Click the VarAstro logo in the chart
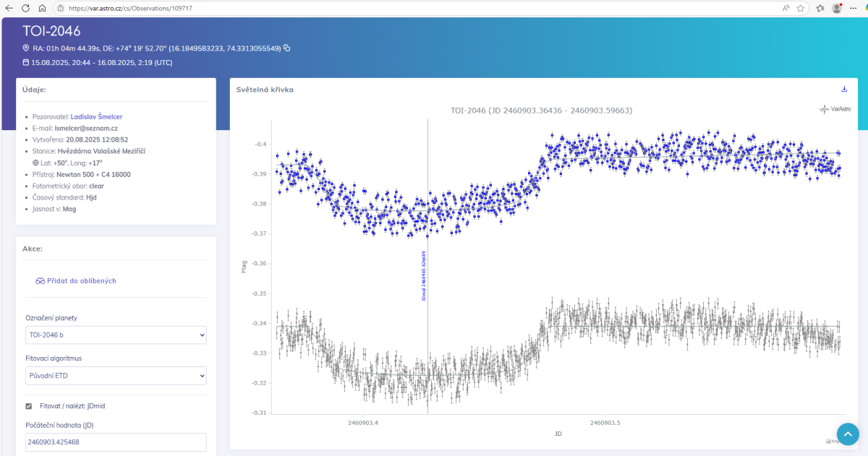 coord(834,109)
